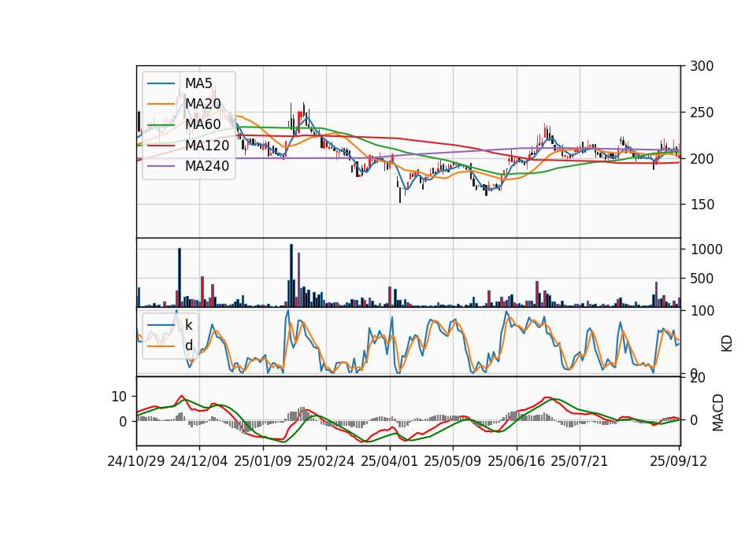This screenshot has width=756, height=543.
Task: Click the 250 price axis label
Action: [x=702, y=113]
